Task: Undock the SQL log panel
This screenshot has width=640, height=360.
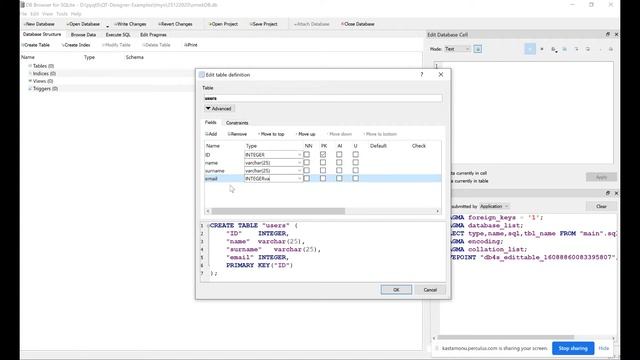Action: [608, 193]
